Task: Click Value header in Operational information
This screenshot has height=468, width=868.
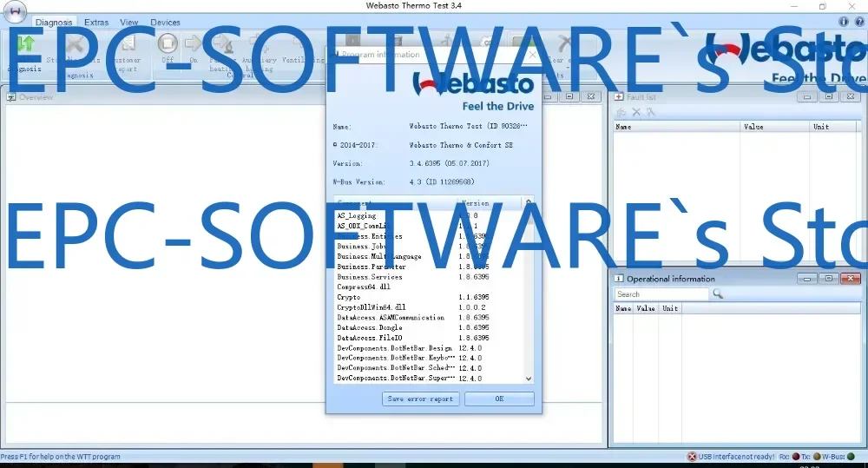Action: point(646,308)
